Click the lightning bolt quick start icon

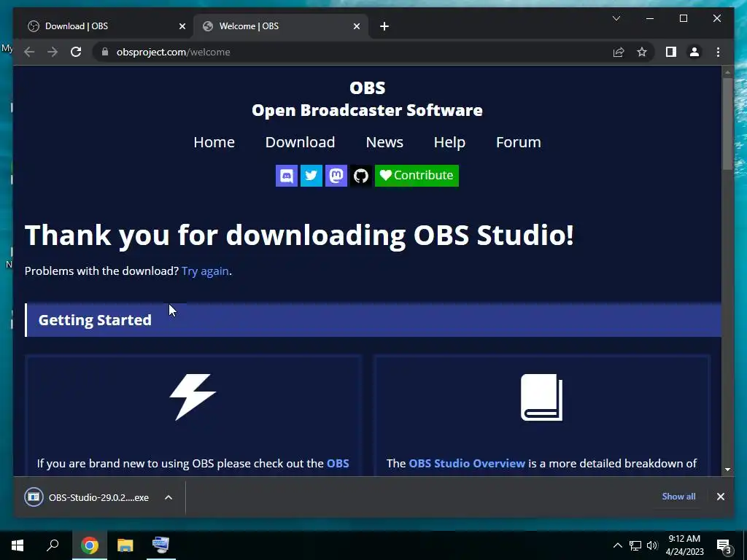[x=193, y=397]
